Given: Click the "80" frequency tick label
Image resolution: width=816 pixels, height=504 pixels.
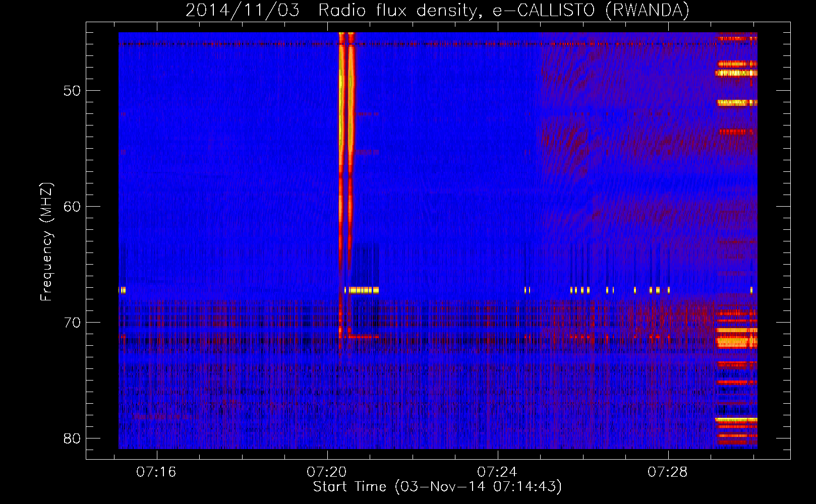Looking at the screenshot, I should coord(72,438).
